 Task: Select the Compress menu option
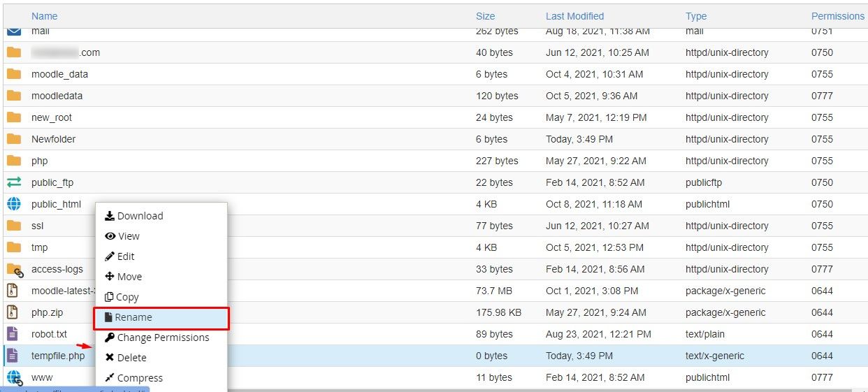[140, 378]
